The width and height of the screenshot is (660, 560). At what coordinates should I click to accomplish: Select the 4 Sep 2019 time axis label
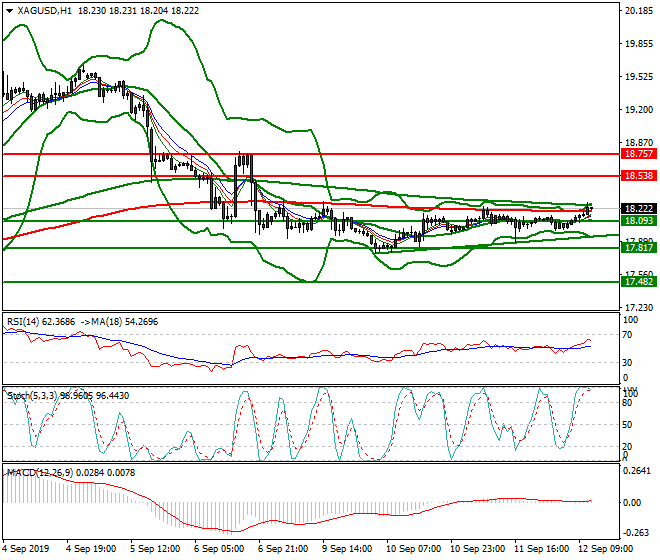pos(25,549)
